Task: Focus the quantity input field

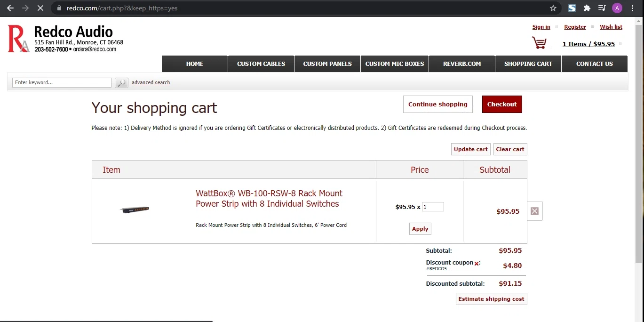Action: coord(433,207)
